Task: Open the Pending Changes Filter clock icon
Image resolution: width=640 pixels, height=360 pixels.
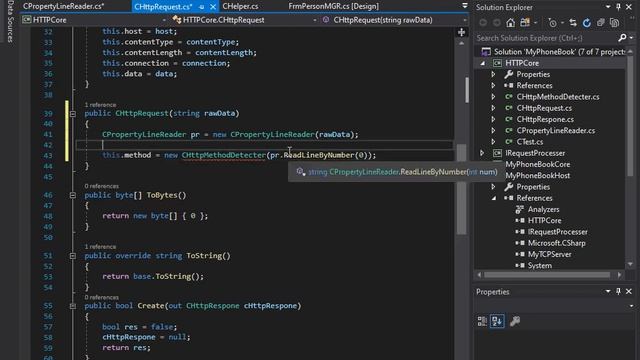Action: [x=553, y=23]
